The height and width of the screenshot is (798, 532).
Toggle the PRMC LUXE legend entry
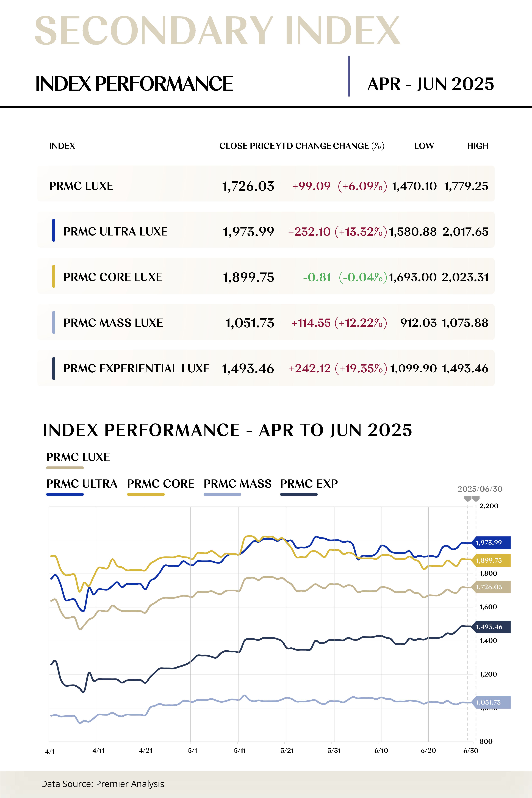78,457
